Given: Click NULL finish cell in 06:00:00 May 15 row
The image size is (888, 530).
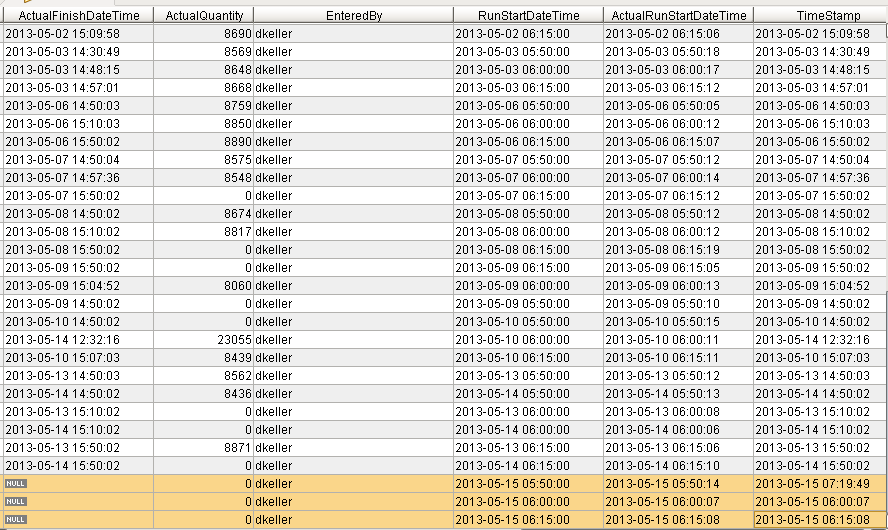Looking at the screenshot, I should point(78,502).
